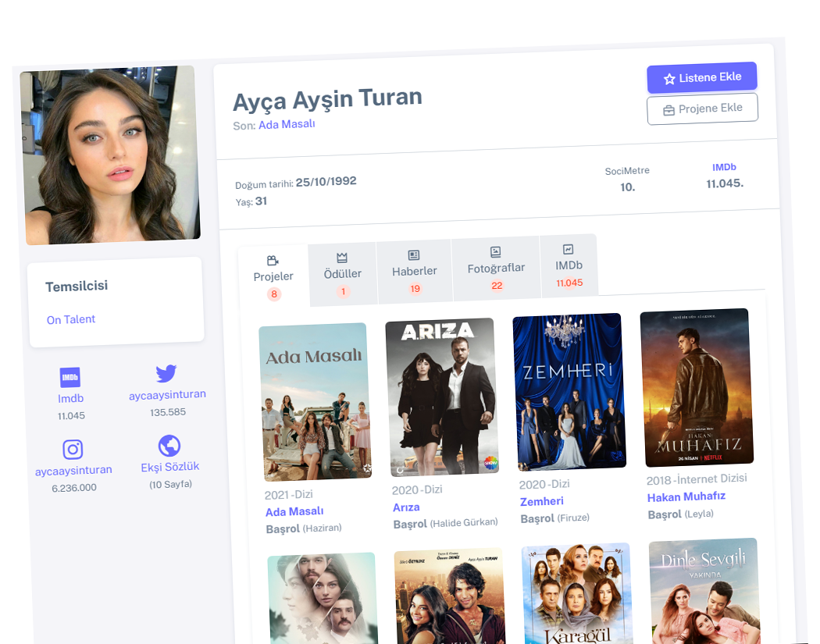The image size is (820, 644).
Task: Open the On Talent agency link
Action: pos(71,319)
